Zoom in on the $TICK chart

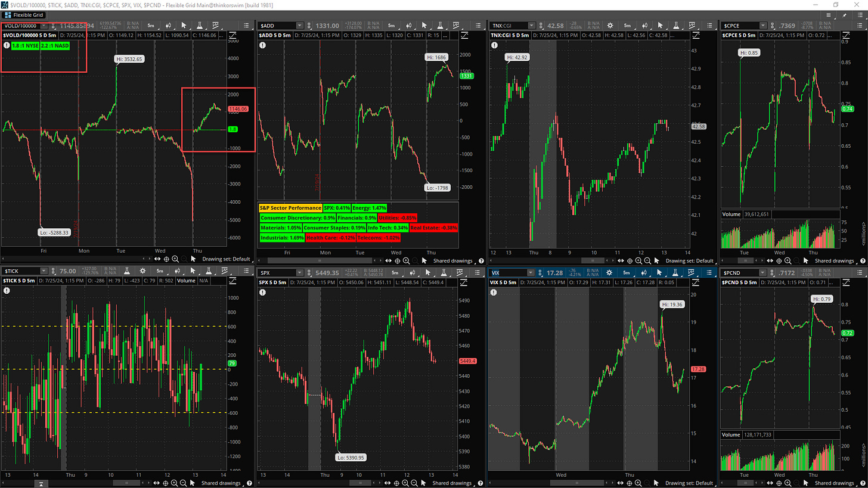tap(175, 483)
